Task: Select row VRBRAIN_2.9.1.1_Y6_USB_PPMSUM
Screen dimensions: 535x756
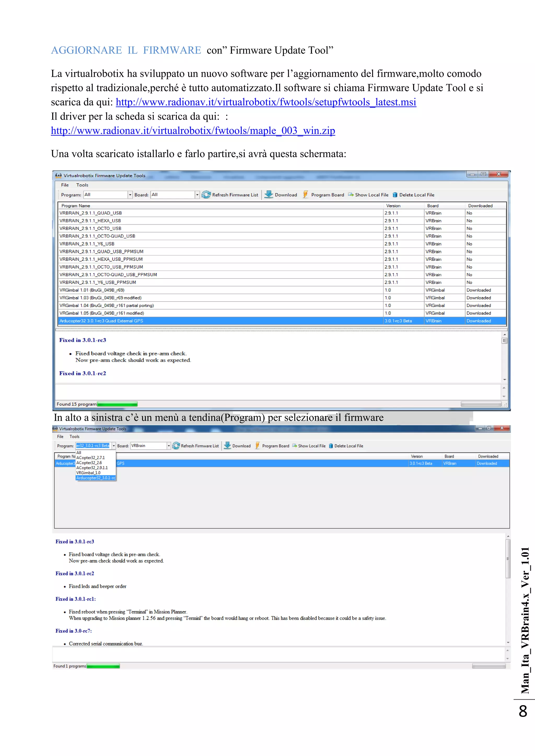Action: click(282, 282)
